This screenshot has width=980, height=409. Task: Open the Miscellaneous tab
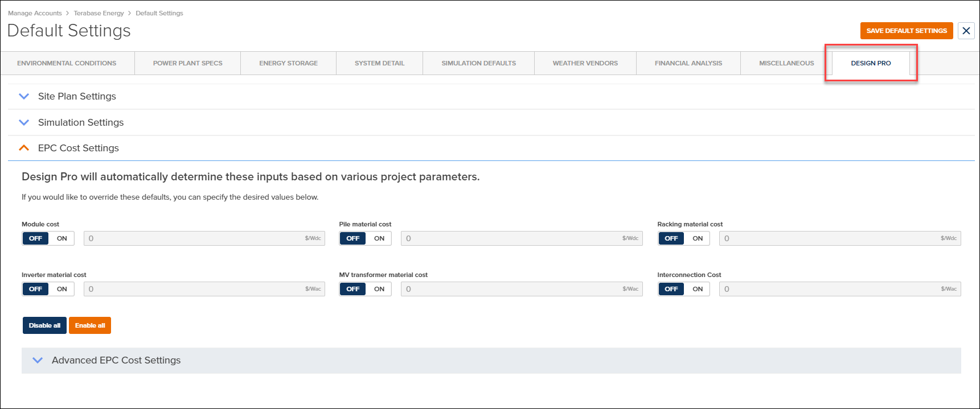click(786, 63)
